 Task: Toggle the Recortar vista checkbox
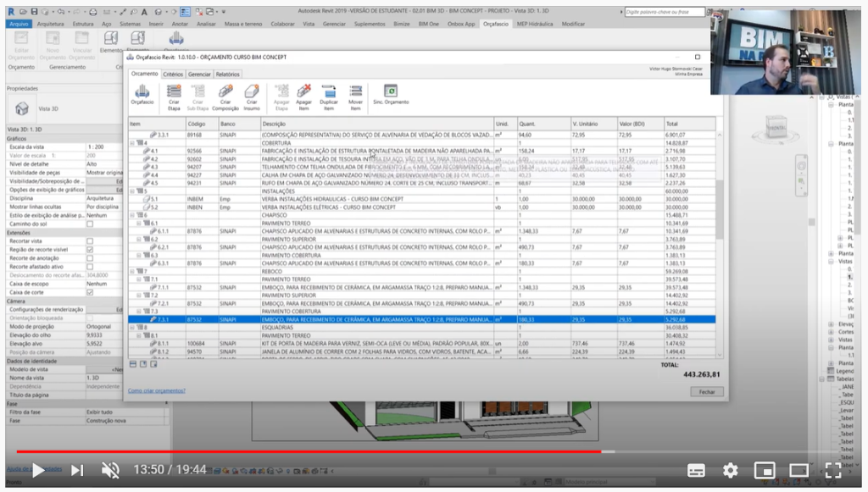(x=90, y=241)
